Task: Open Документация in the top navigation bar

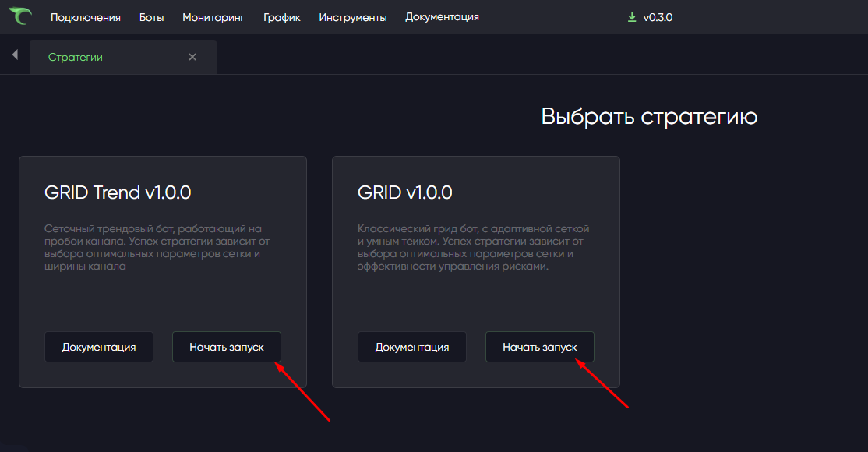Action: point(442,17)
